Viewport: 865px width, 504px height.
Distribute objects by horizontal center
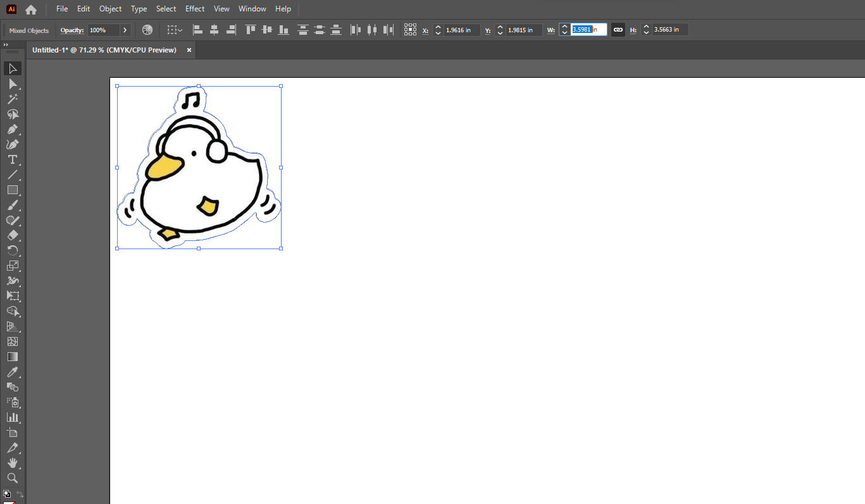pos(372,30)
